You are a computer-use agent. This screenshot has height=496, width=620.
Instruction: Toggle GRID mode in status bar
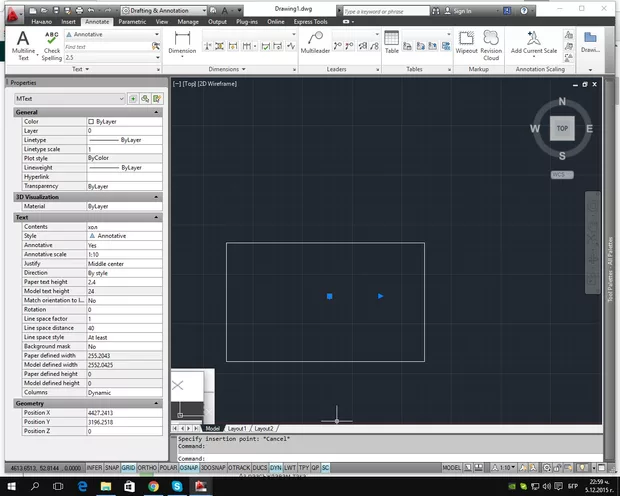128,467
